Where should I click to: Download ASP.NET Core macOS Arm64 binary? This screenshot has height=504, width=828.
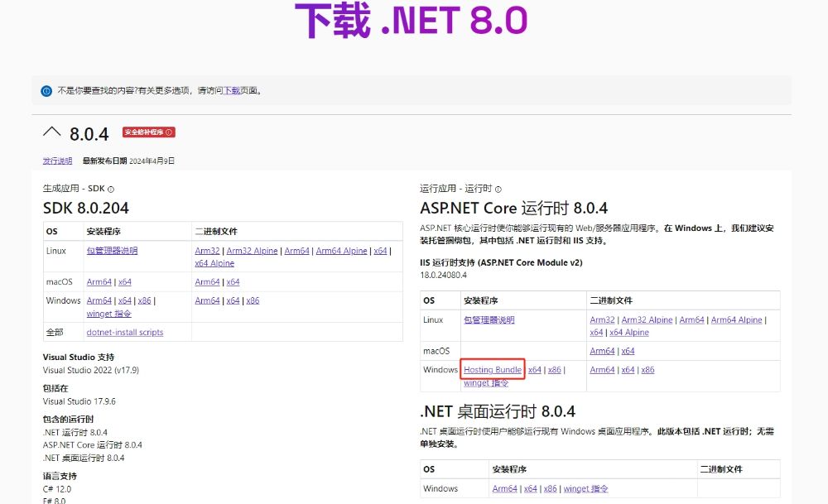(603, 351)
